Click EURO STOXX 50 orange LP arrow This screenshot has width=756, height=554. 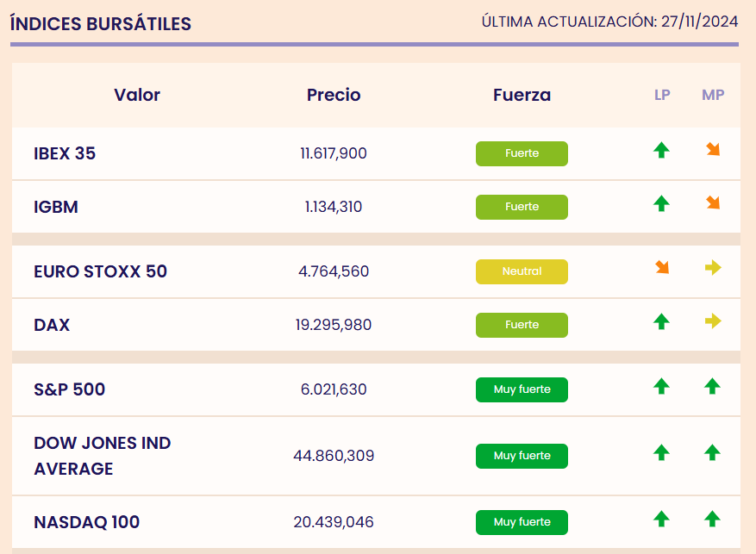662,268
